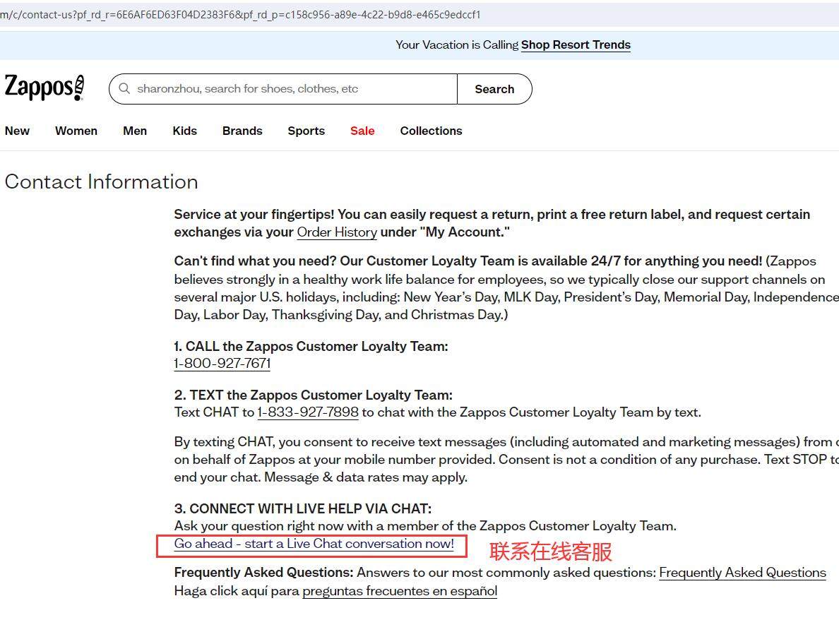Screen dimensions: 839x644
Task: Open the Women menu
Action: tap(76, 131)
